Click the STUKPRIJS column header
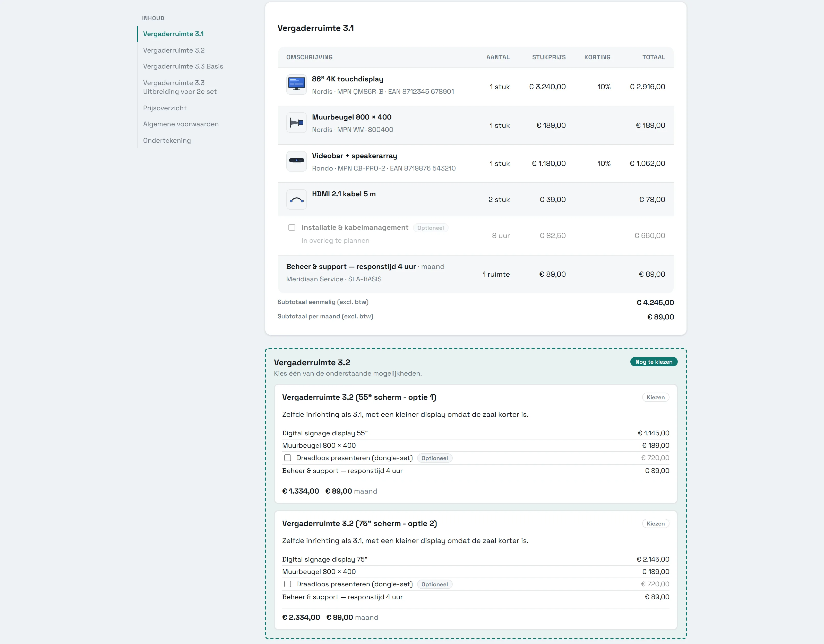The width and height of the screenshot is (824, 644). 548,57
